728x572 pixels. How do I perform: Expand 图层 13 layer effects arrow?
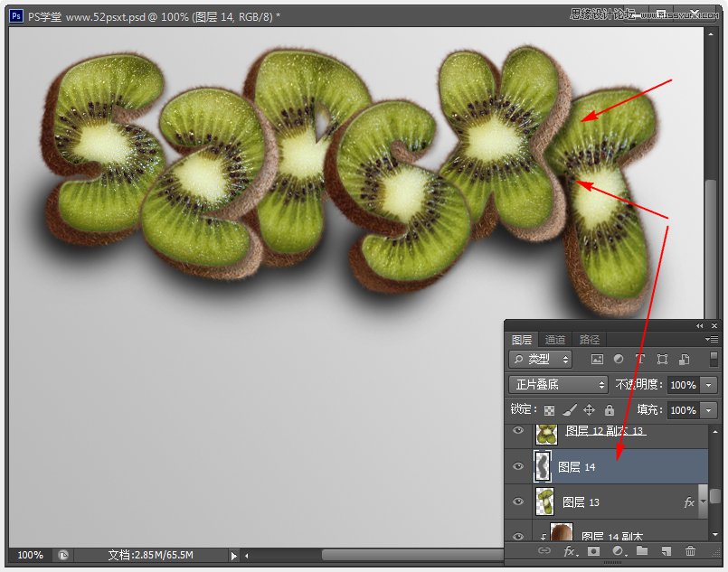pos(703,502)
